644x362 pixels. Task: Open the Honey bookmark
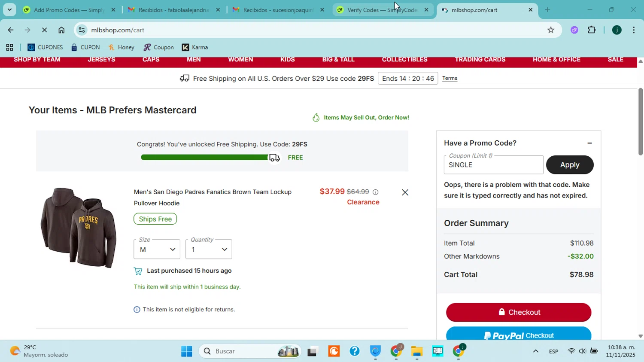tap(121, 47)
